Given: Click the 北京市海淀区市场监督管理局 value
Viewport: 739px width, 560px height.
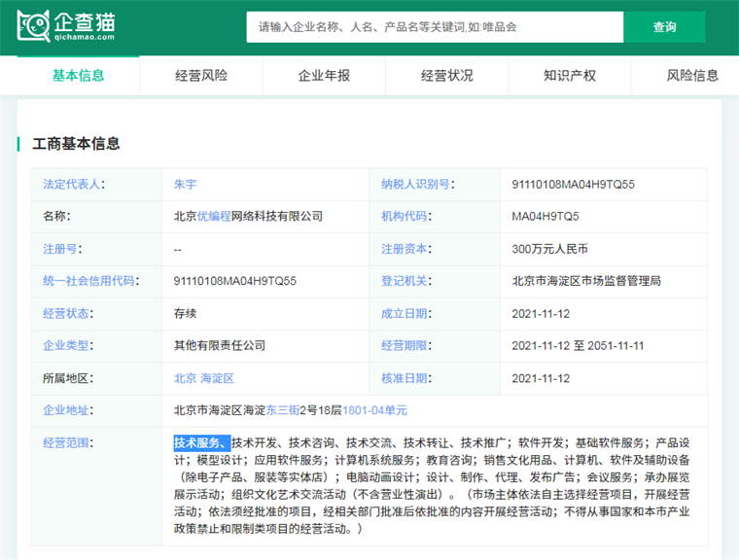Looking at the screenshot, I should (x=586, y=281).
